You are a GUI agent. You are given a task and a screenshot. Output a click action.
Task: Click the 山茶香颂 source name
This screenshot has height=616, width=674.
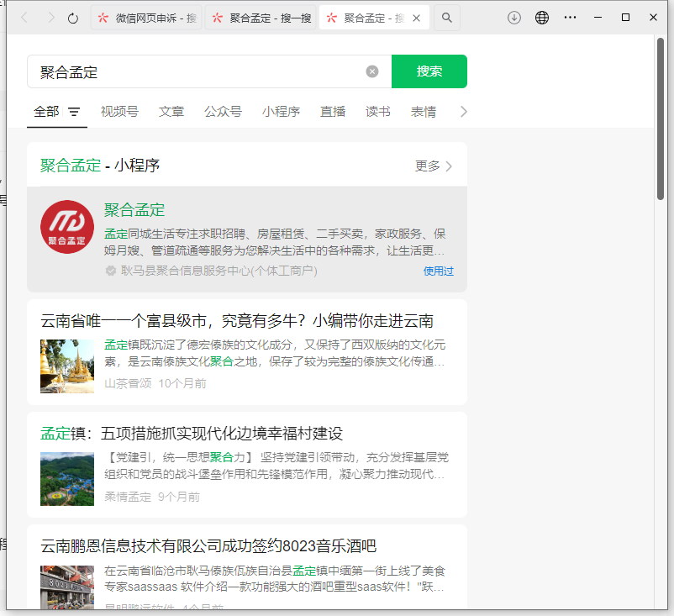tap(128, 383)
